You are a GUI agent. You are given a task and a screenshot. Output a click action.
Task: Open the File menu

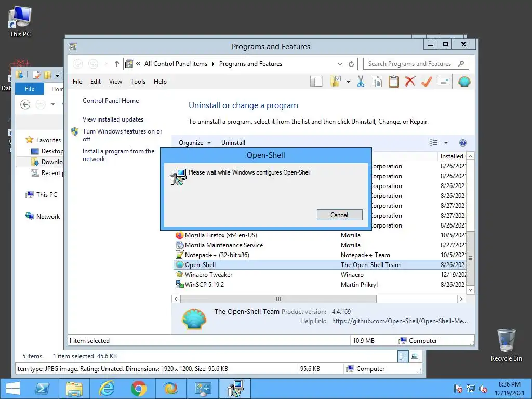pos(77,82)
